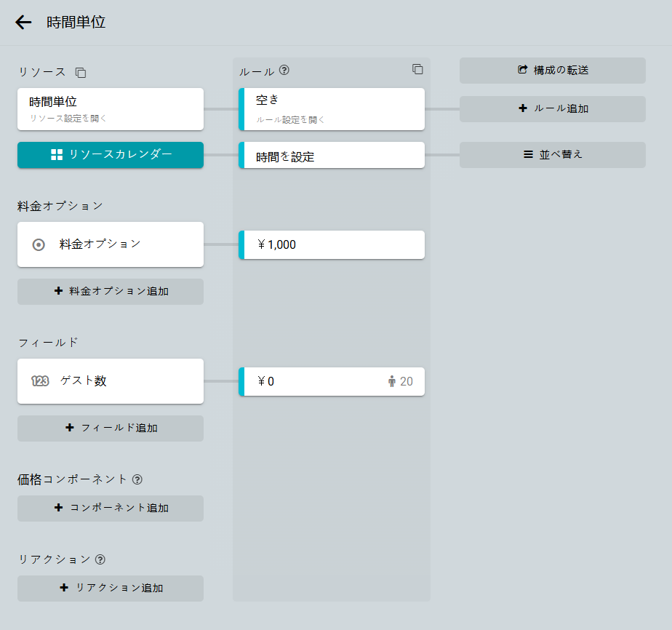This screenshot has height=630, width=672.
Task: Click the help icon beside 価格コンポーネント
Action: (137, 479)
